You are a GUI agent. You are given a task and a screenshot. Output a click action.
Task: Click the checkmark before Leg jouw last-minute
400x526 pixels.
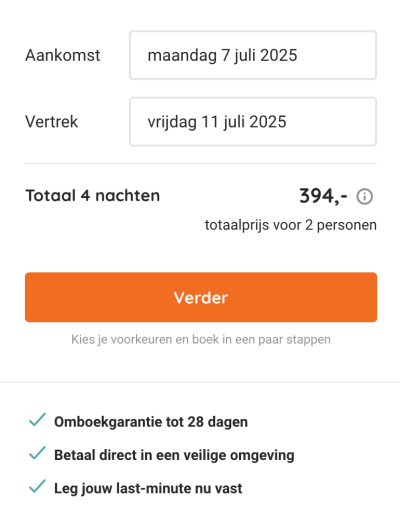pyautogui.click(x=37, y=486)
